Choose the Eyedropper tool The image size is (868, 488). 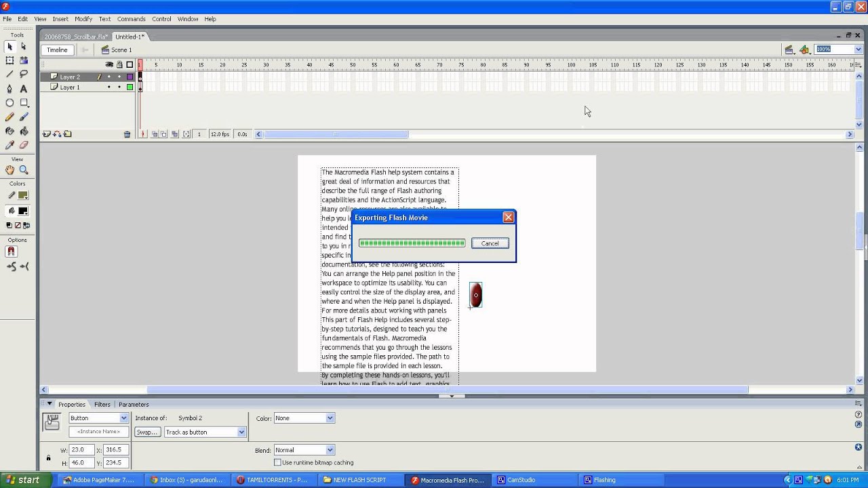pos(9,145)
